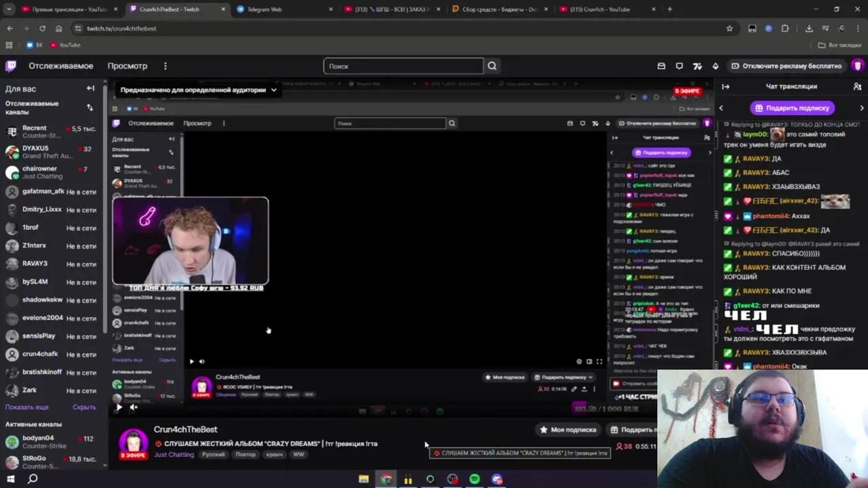Viewport: 868px width, 488px height.
Task: Open the Windows Start menu
Action: 12,479
